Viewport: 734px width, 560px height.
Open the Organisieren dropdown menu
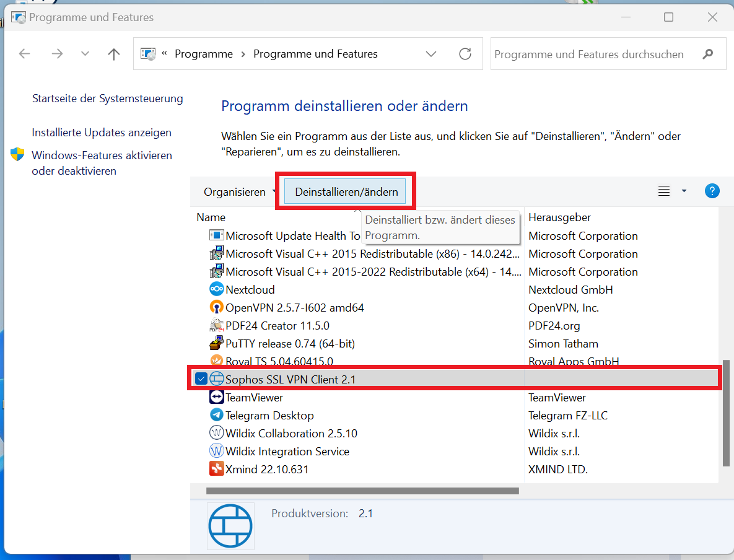(x=238, y=192)
